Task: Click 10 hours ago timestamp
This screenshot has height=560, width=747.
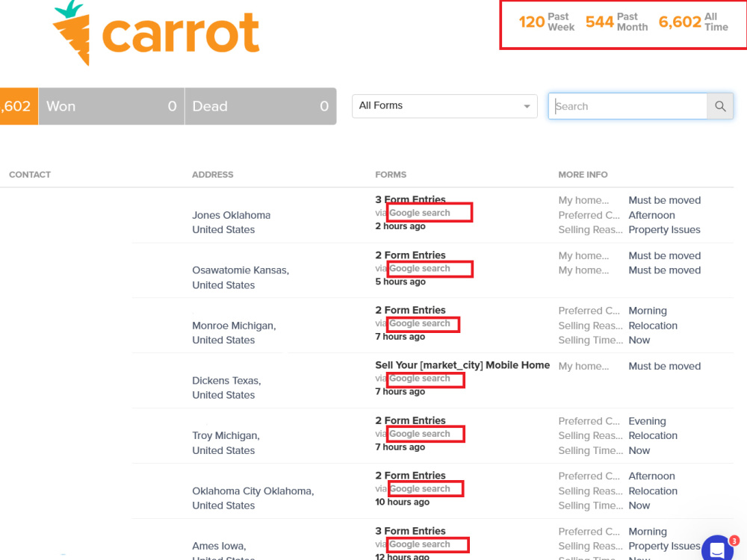Action: click(402, 502)
